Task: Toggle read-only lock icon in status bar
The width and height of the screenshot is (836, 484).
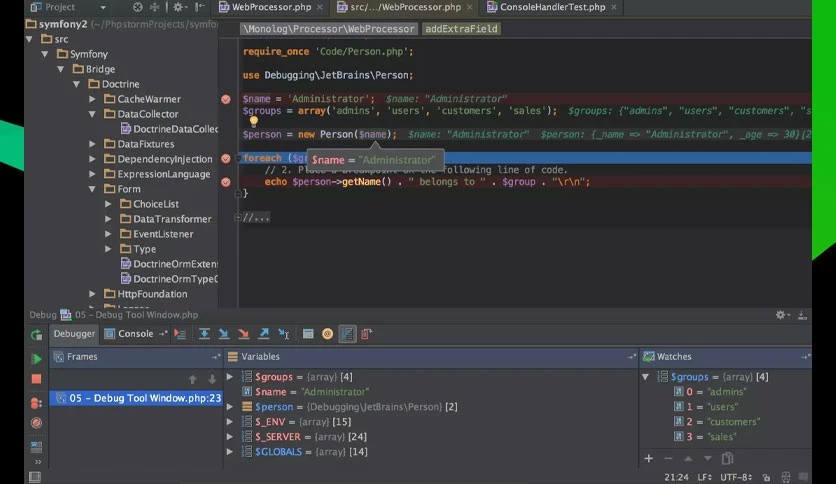Action: (766, 477)
